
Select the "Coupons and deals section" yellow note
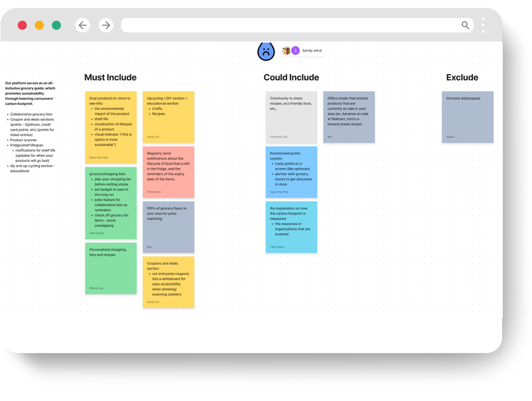168,282
